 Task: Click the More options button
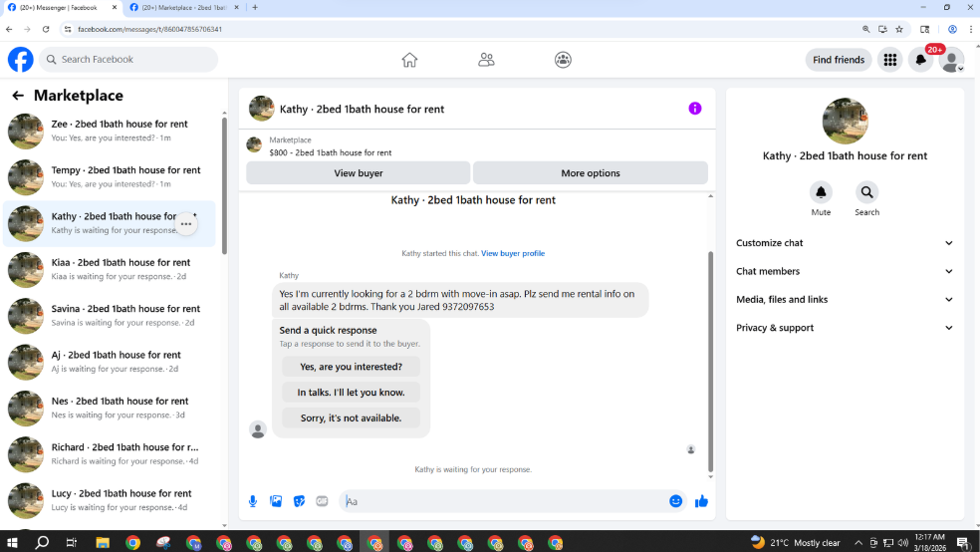tap(590, 173)
